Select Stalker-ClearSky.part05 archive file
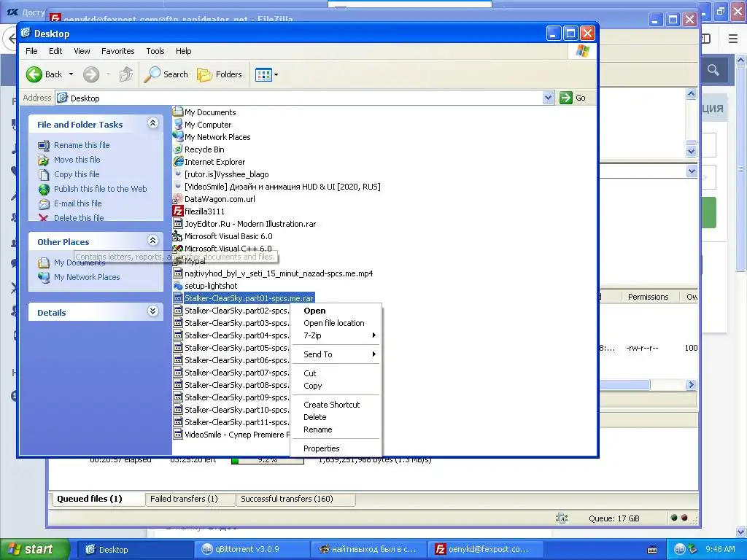Image resolution: width=747 pixels, height=560 pixels. pyautogui.click(x=231, y=347)
